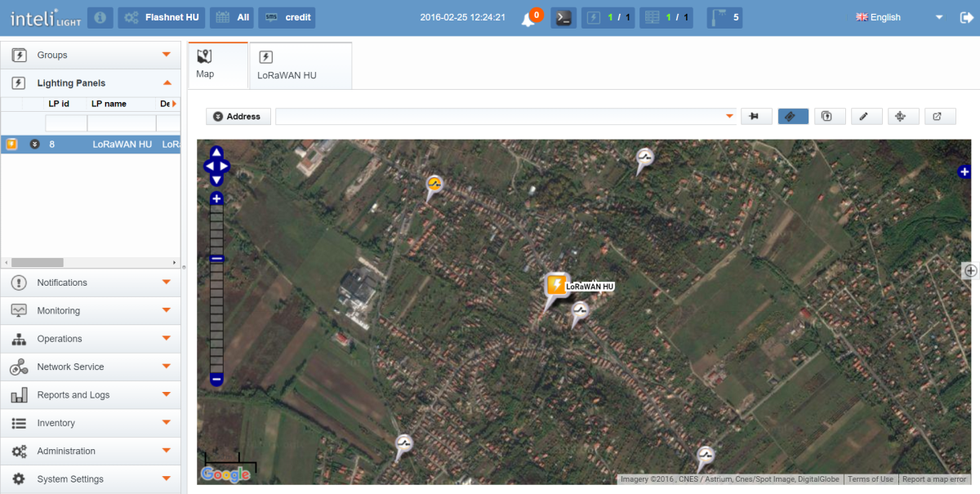
Task: Open the pencil edit tool on map toolbar
Action: 866,116
